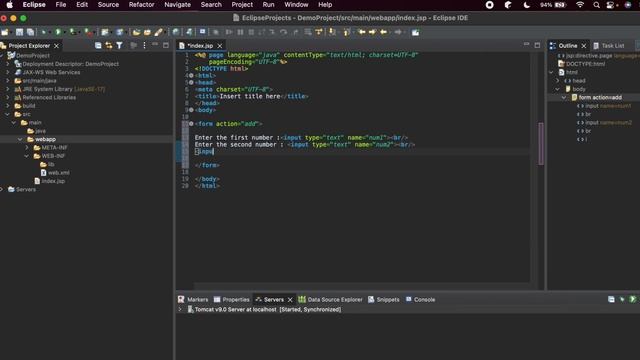Image resolution: width=640 pixels, height=360 pixels.
Task: Switch to the Task List tab
Action: [x=609, y=46]
